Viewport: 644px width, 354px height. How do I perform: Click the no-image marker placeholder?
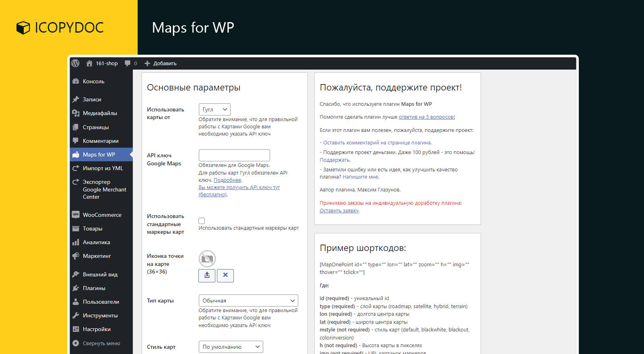coord(207,259)
